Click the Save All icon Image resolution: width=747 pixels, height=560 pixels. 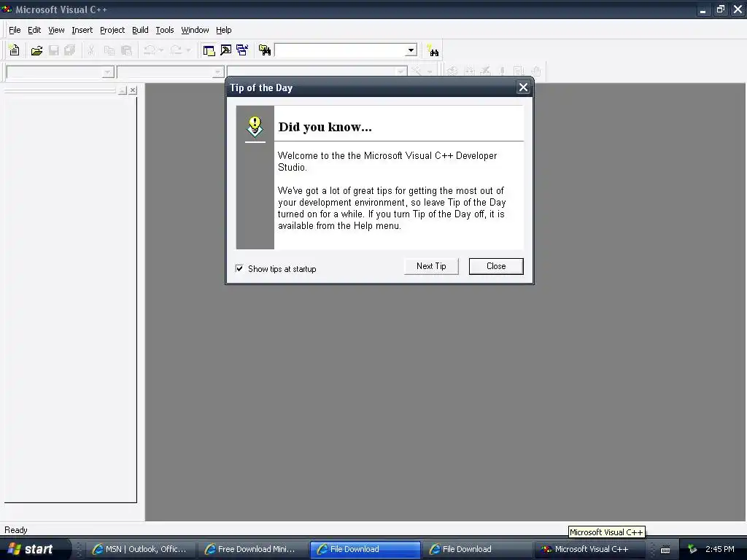click(x=69, y=50)
